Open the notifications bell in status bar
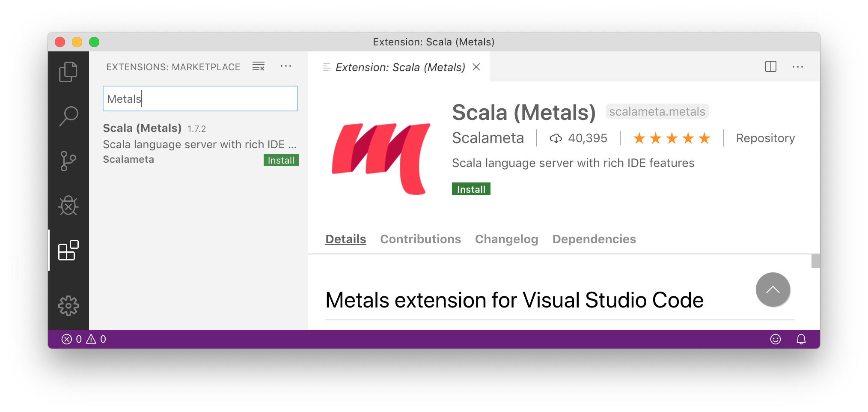This screenshot has height=412, width=868. point(801,339)
